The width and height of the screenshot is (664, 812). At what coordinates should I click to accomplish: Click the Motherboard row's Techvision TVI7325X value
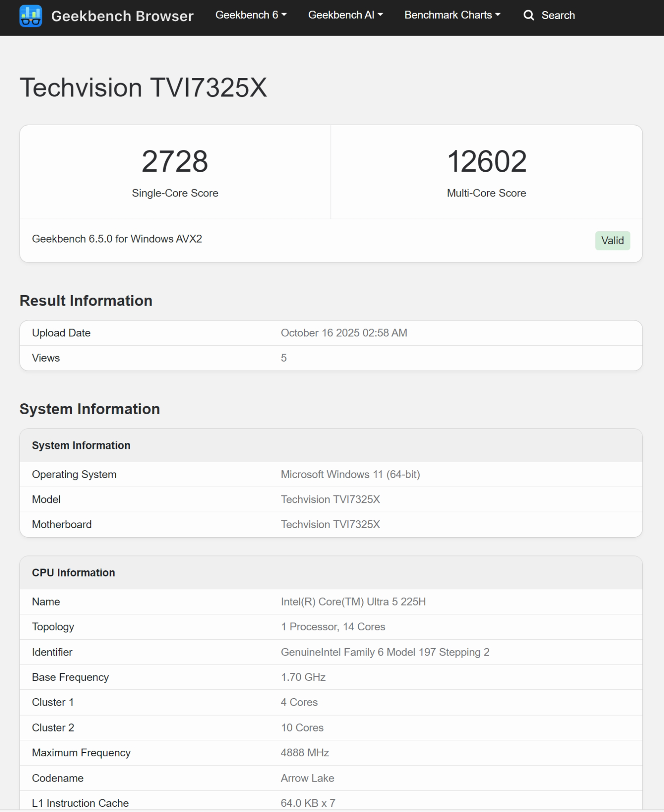click(330, 524)
